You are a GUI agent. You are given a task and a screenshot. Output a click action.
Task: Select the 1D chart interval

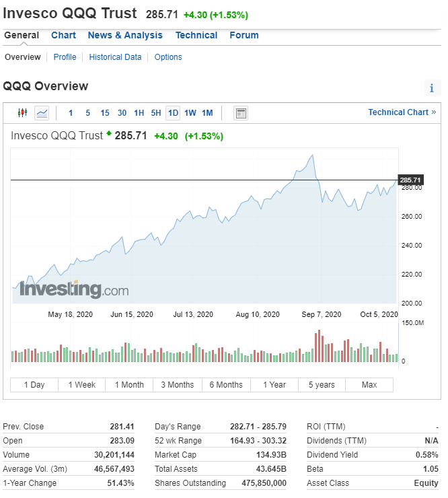173,113
